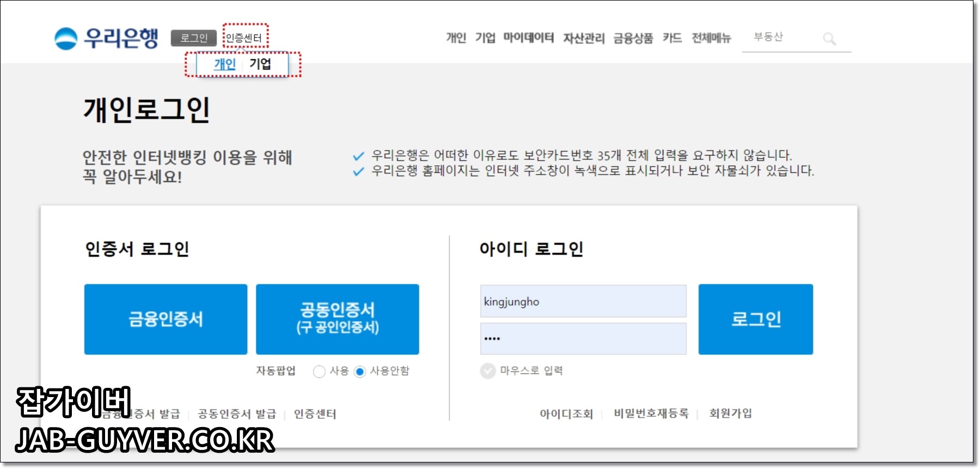Select the 사용안함 auto-popup radio button
Screen dimensions: 980x469
(x=360, y=371)
